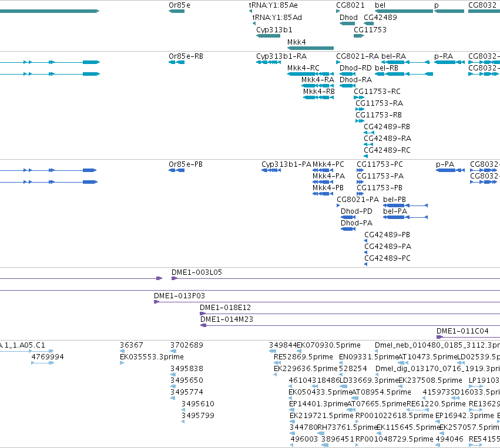The width and height of the screenshot is (500, 448).
Task: Click the Dhod-PA protein label
Action: [357, 223]
